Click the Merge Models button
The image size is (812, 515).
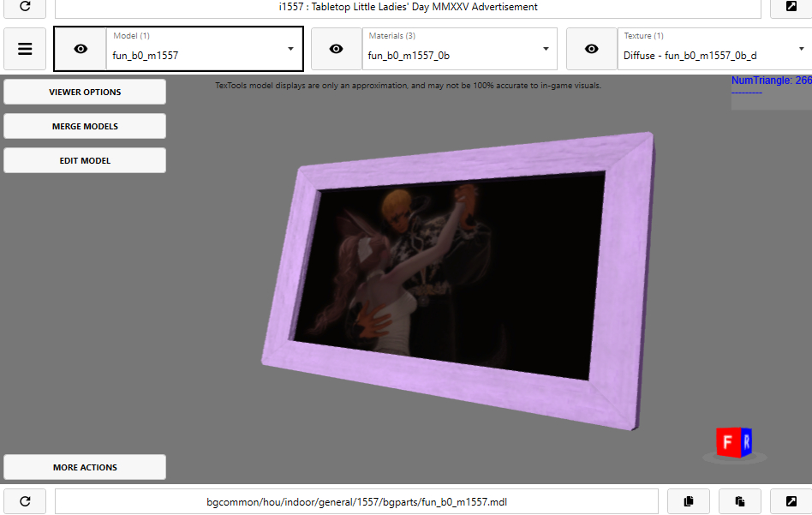85,126
